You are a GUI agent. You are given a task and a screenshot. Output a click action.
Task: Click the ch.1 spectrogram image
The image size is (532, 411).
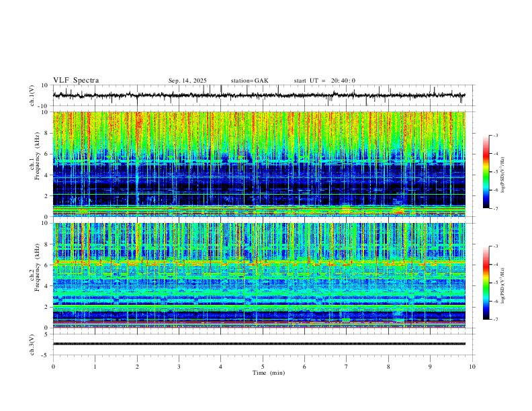pos(259,164)
